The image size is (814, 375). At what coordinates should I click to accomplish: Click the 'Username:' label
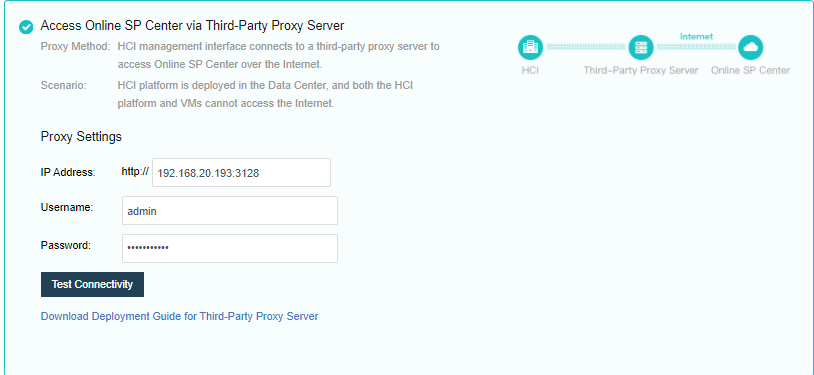(67, 208)
